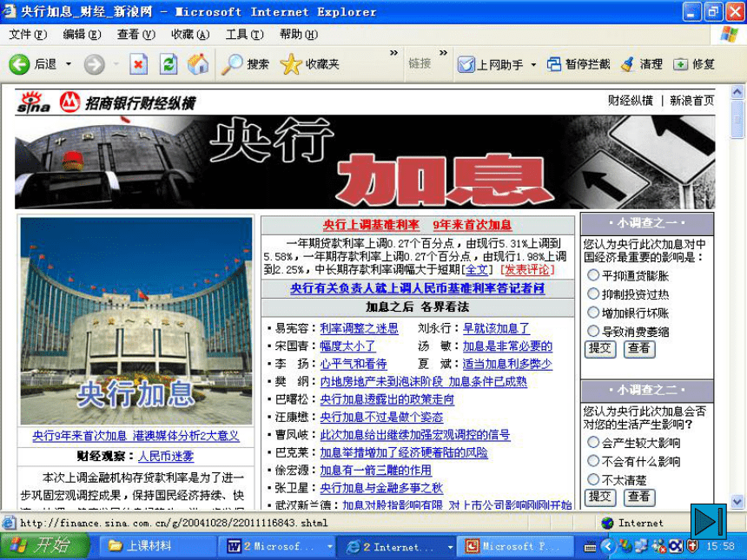The height and width of the screenshot is (560, 747).
Task: Click the slideshow next-slide play icon
Action: 709,521
